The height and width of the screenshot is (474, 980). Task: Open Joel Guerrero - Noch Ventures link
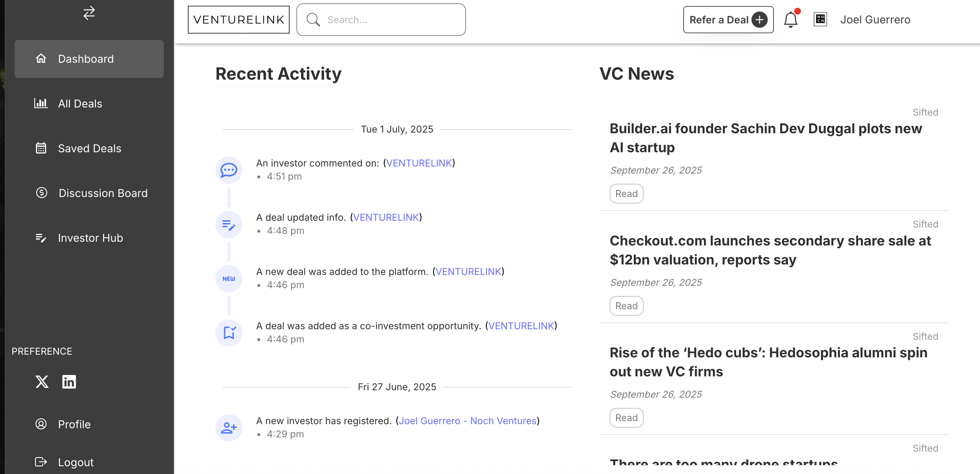click(467, 421)
